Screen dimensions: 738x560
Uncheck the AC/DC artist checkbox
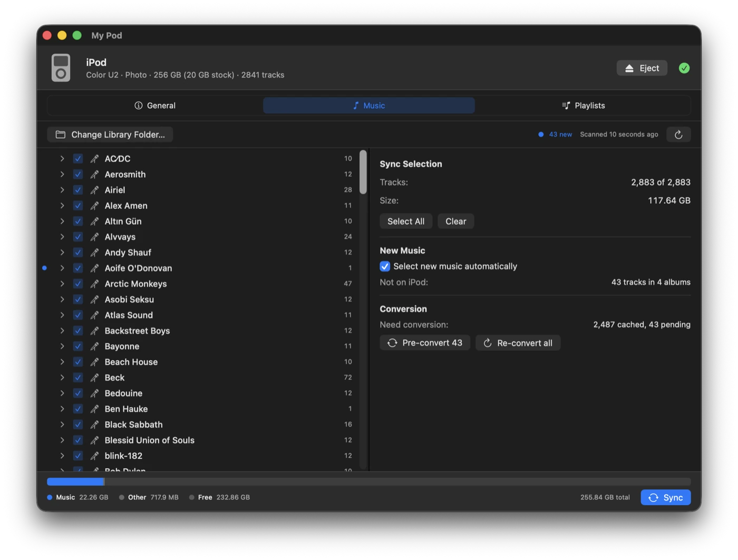tap(78, 159)
